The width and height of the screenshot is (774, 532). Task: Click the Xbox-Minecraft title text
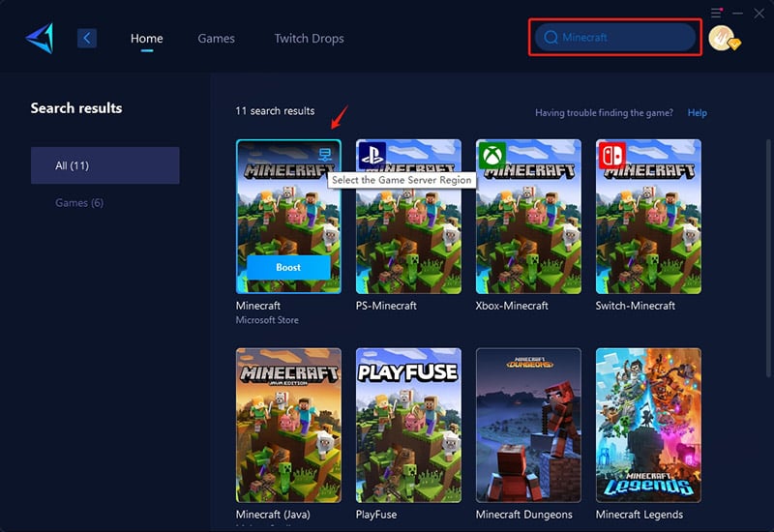512,306
